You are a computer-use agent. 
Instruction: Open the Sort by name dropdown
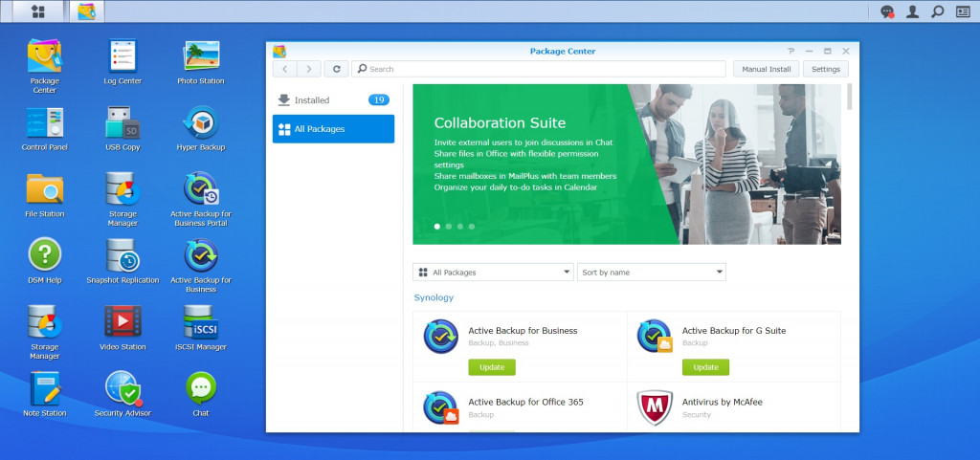click(x=651, y=273)
